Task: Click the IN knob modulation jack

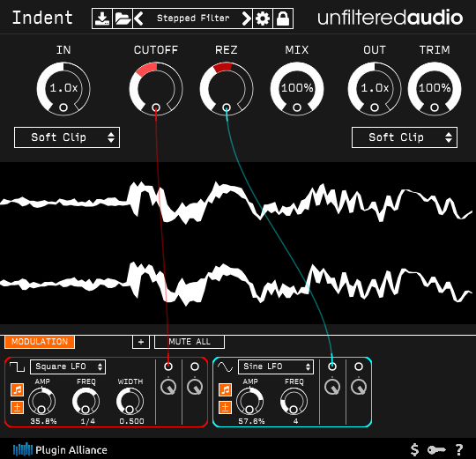Action: pos(63,107)
